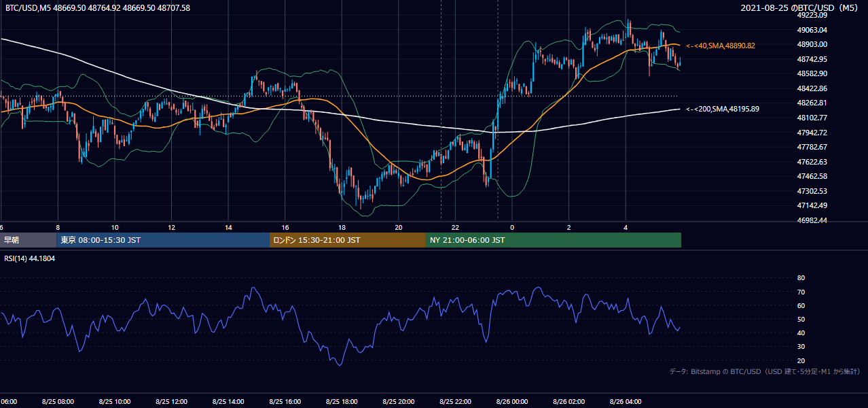Click the 8/26 04:00 time axis label
This screenshot has height=408, width=868.
pos(626,402)
